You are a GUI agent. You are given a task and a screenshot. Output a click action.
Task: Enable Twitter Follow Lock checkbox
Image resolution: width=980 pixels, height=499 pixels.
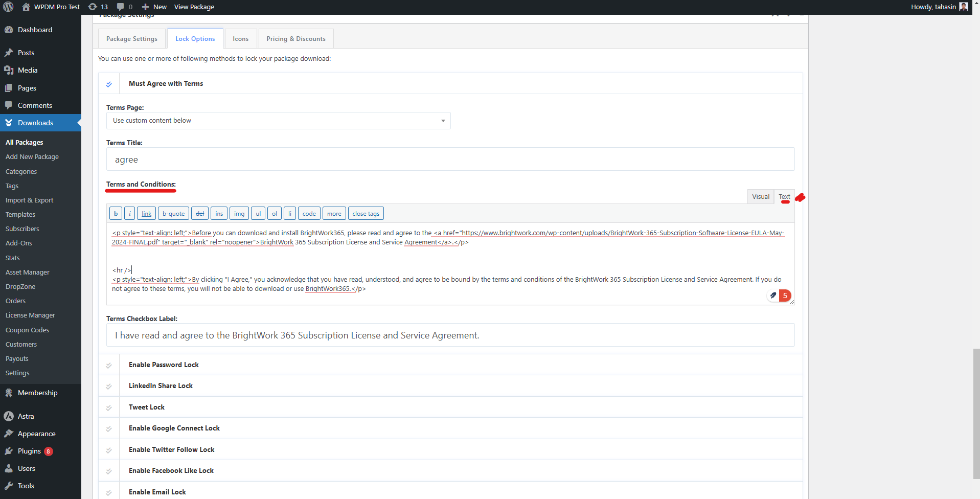109,450
